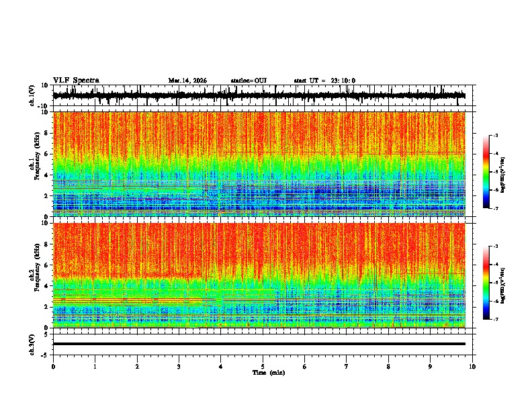Click the "-3" label on ch.1 color bar
This screenshot has height=411, width=532.
[496, 135]
